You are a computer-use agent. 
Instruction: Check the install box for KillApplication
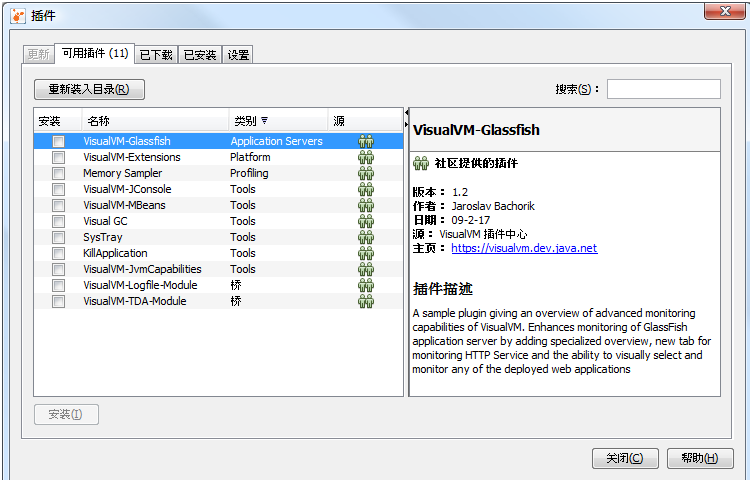coord(58,253)
